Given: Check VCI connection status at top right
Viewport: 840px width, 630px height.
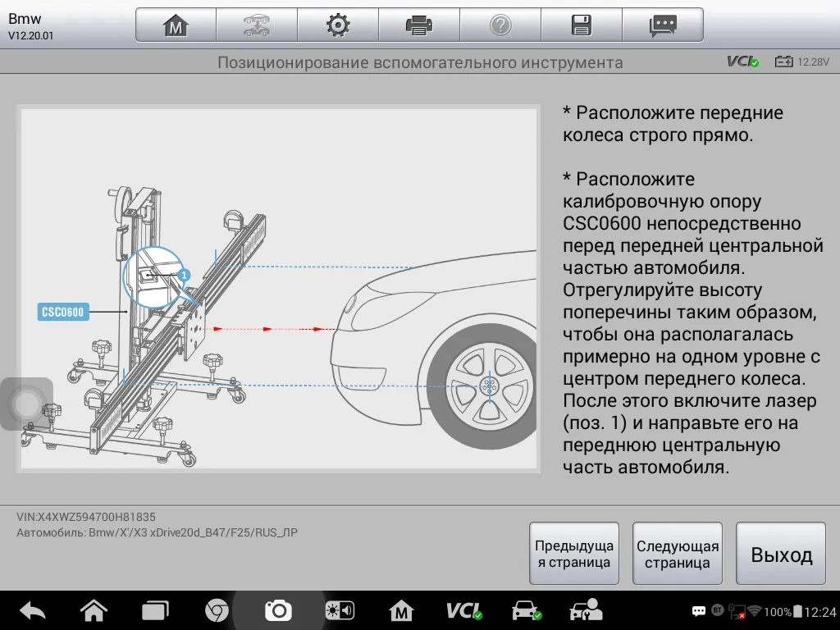Looking at the screenshot, I should point(742,62).
